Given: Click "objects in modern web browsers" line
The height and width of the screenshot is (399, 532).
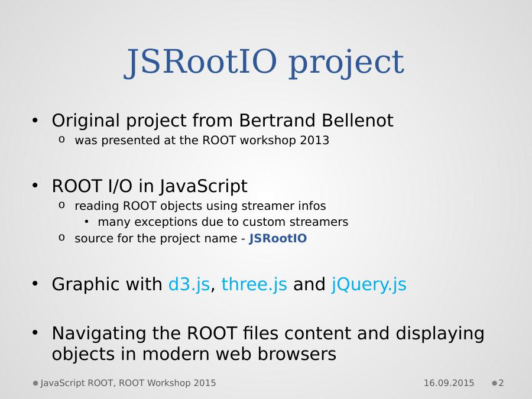Looking at the screenshot, I should tap(194, 354).
